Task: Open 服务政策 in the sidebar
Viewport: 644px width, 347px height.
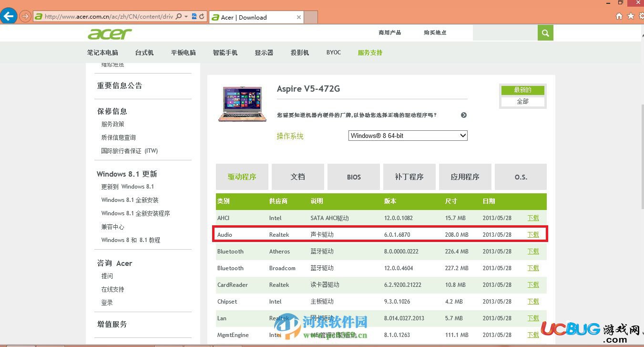Action: click(x=112, y=124)
